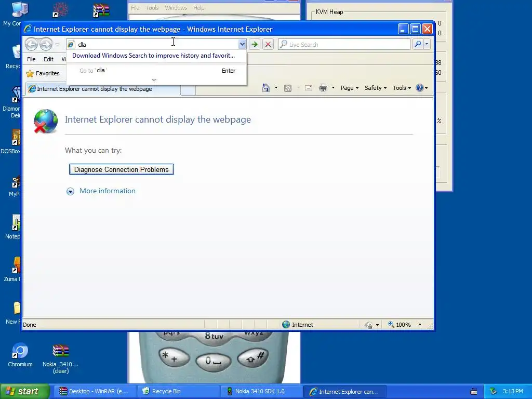Open the zoom level dropdown arrow

tap(420, 325)
